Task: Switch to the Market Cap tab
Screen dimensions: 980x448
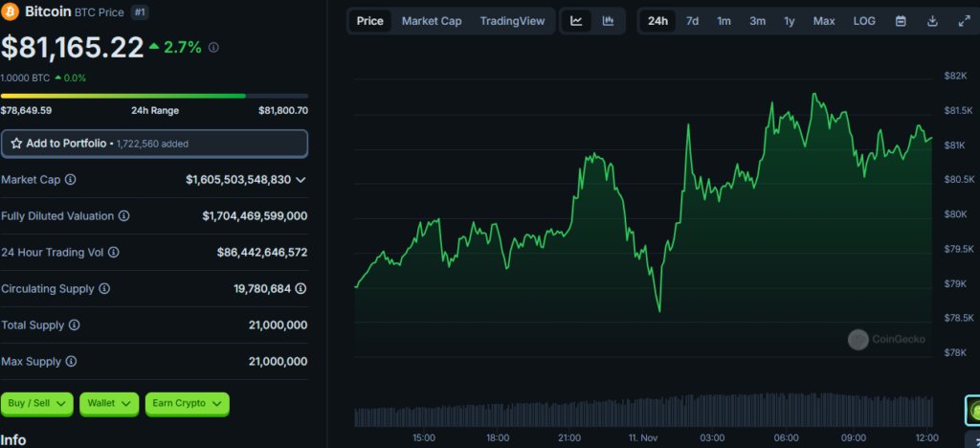Action: tap(432, 21)
